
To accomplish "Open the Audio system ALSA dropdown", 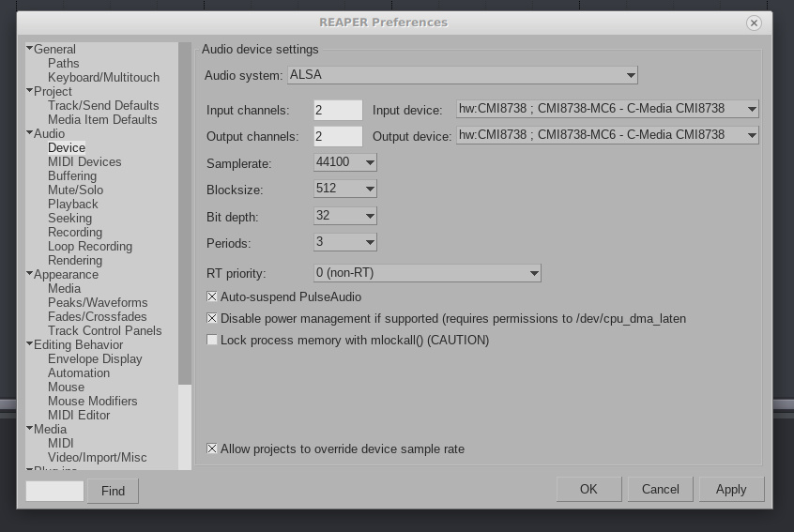I will click(463, 75).
